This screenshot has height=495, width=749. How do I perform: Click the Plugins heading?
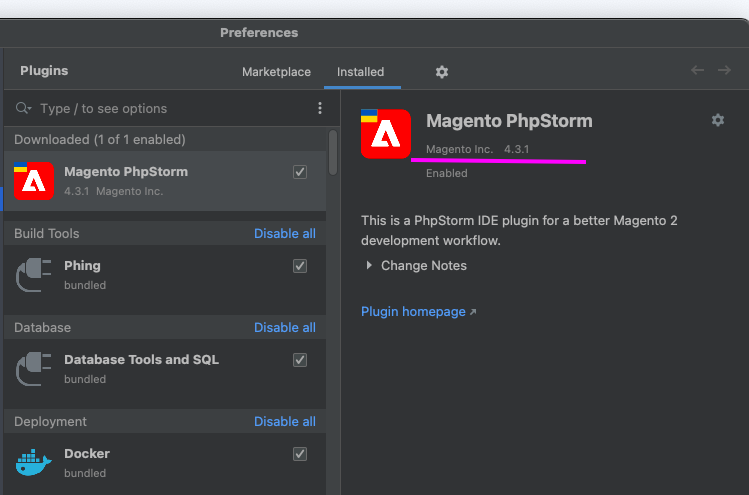[x=44, y=71]
